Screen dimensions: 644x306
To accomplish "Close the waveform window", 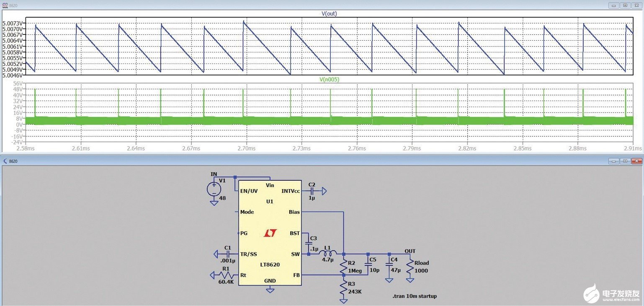I will click(x=636, y=5).
